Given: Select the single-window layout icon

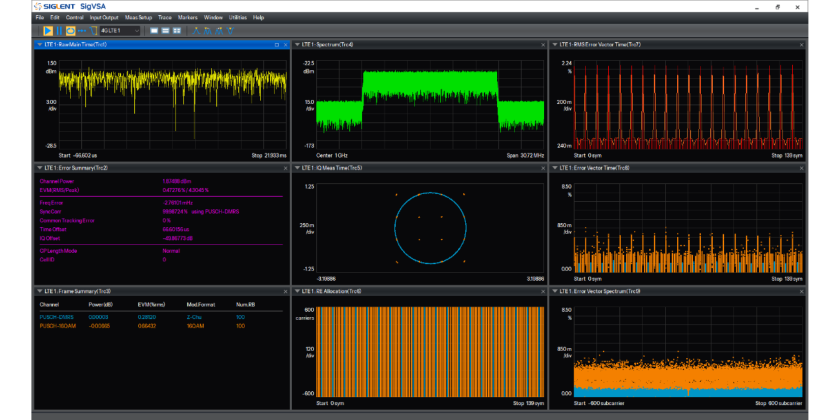Looking at the screenshot, I should (153, 31).
